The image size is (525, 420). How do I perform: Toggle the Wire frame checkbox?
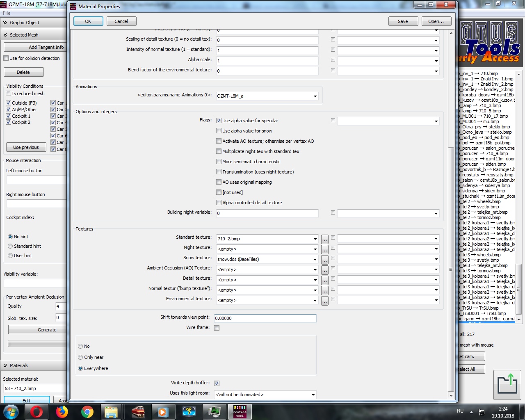tap(217, 328)
